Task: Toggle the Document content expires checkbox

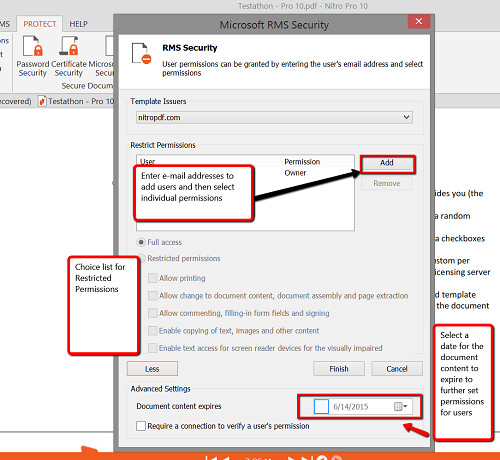Action: (x=321, y=407)
